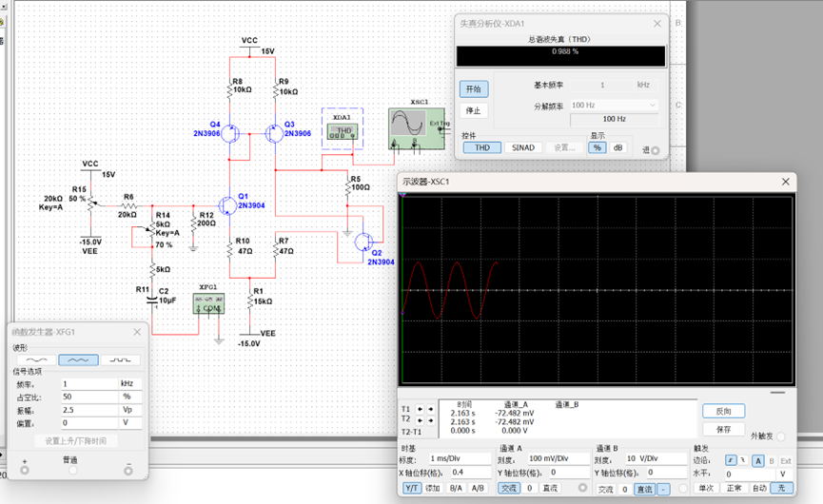
Task: Move cursor T1 left with arrow
Action: pyautogui.click(x=420, y=409)
